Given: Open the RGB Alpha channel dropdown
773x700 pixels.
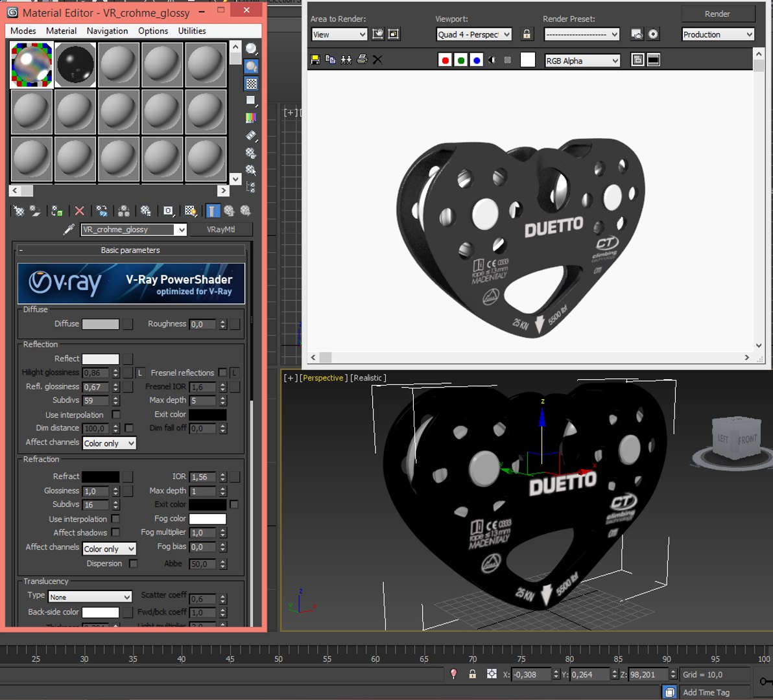Looking at the screenshot, I should [582, 60].
